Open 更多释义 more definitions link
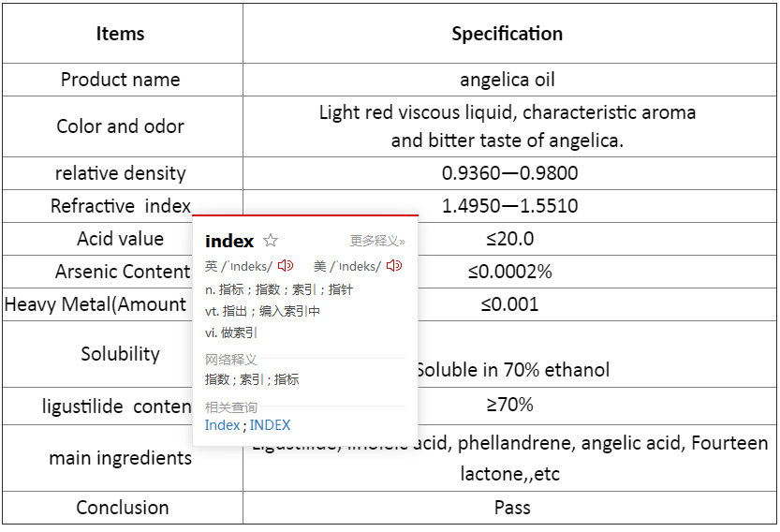 pos(377,242)
